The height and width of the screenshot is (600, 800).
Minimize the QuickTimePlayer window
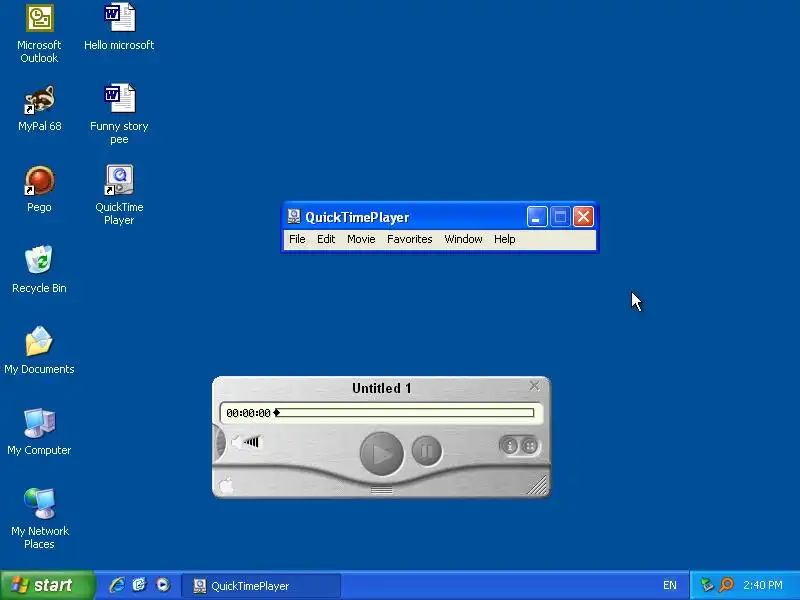point(537,217)
